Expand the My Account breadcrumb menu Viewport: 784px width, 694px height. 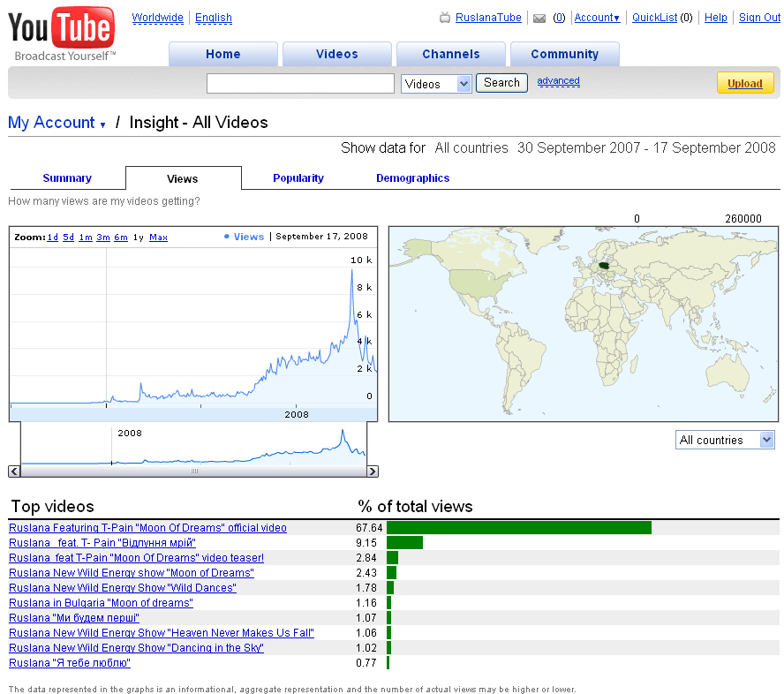click(x=57, y=123)
